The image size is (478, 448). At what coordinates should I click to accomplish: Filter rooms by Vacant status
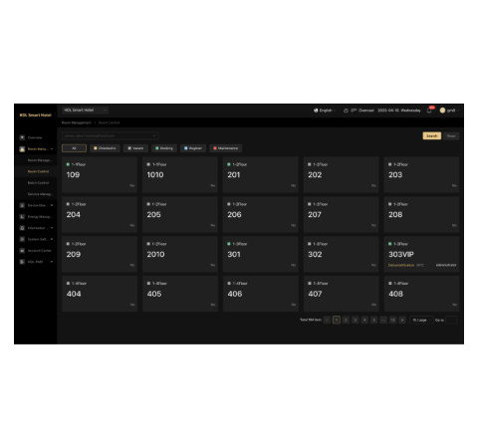coord(135,148)
